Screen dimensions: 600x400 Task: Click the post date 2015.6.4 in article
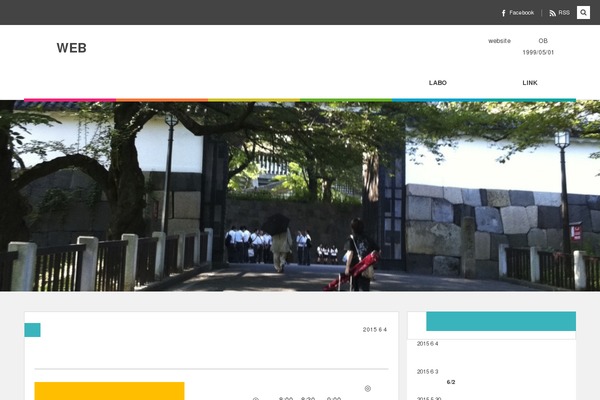coord(375,330)
